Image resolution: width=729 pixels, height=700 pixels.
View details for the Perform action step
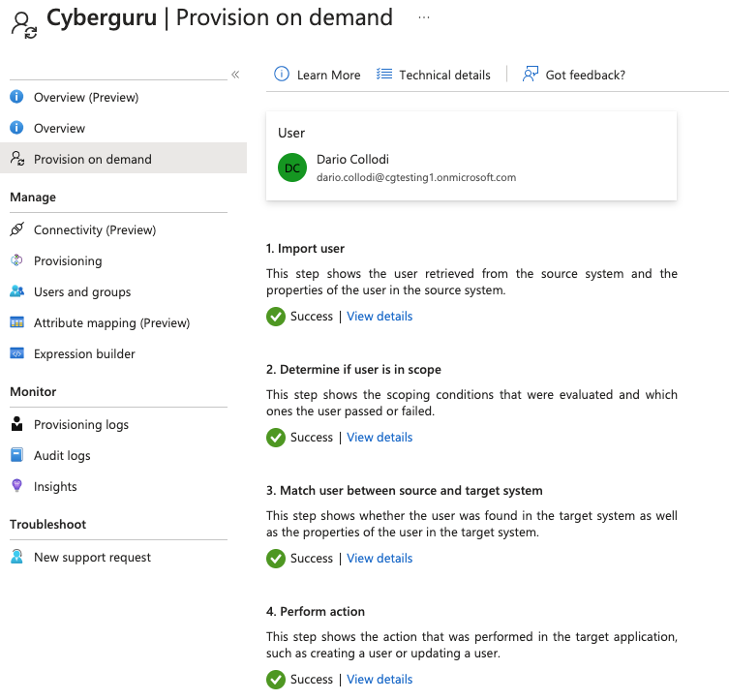[380, 679]
